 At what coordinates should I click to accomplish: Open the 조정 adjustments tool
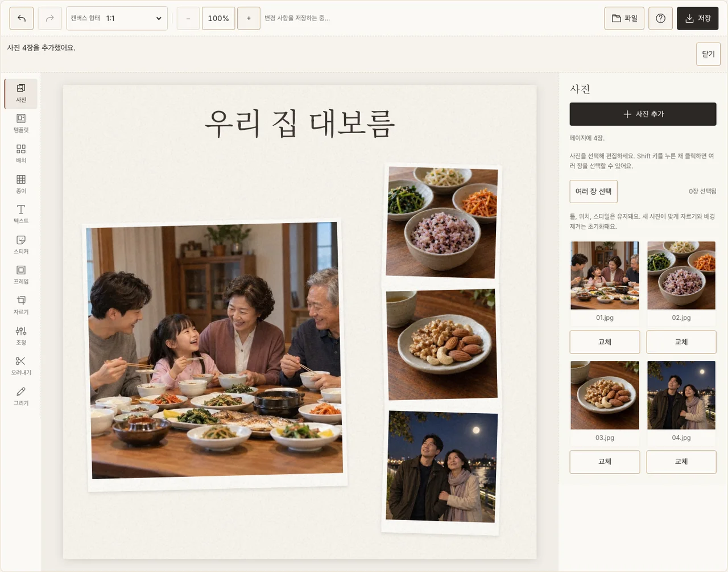(x=21, y=336)
